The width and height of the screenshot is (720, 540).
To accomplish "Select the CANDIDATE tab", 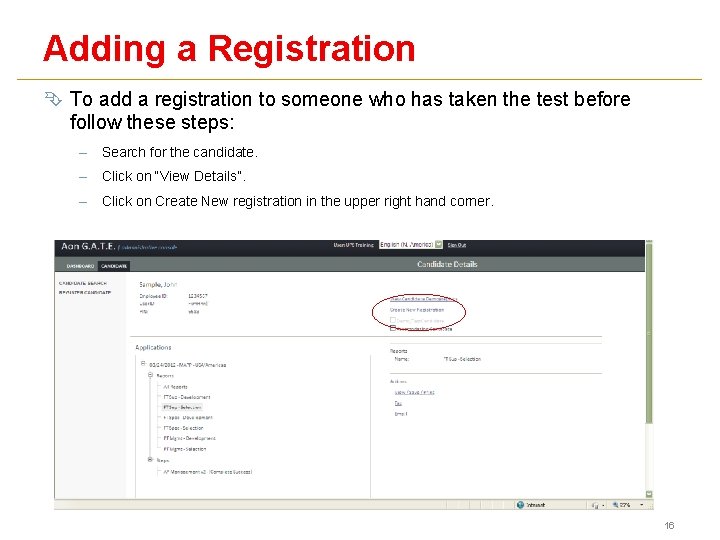I will (113, 266).
